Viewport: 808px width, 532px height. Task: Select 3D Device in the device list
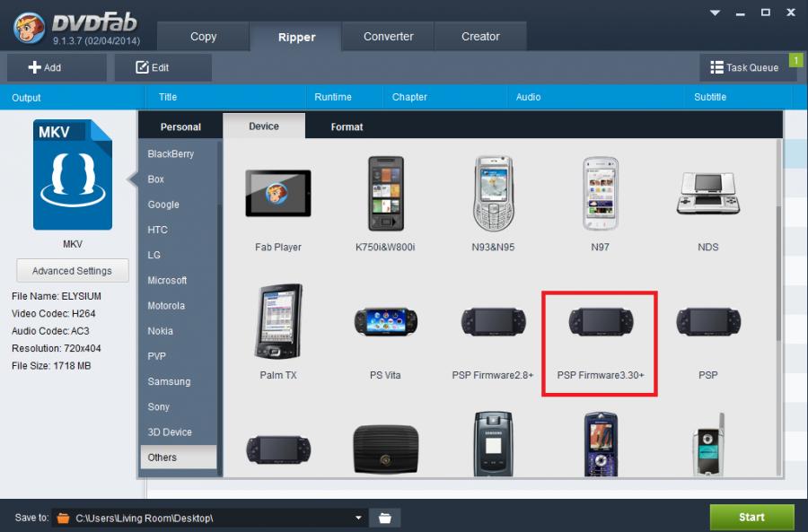[x=179, y=432]
